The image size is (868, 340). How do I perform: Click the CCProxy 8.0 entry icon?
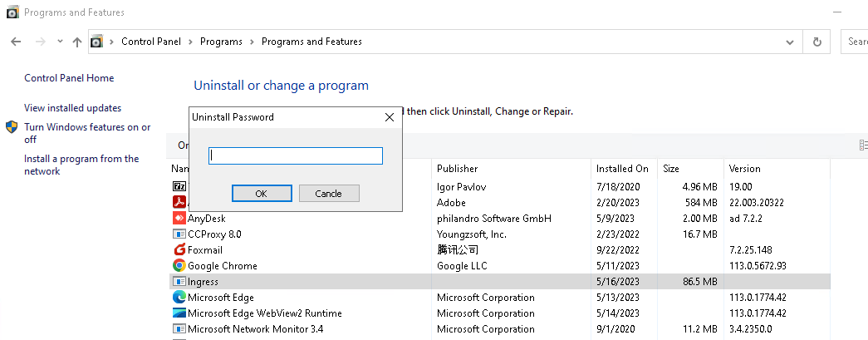point(179,234)
